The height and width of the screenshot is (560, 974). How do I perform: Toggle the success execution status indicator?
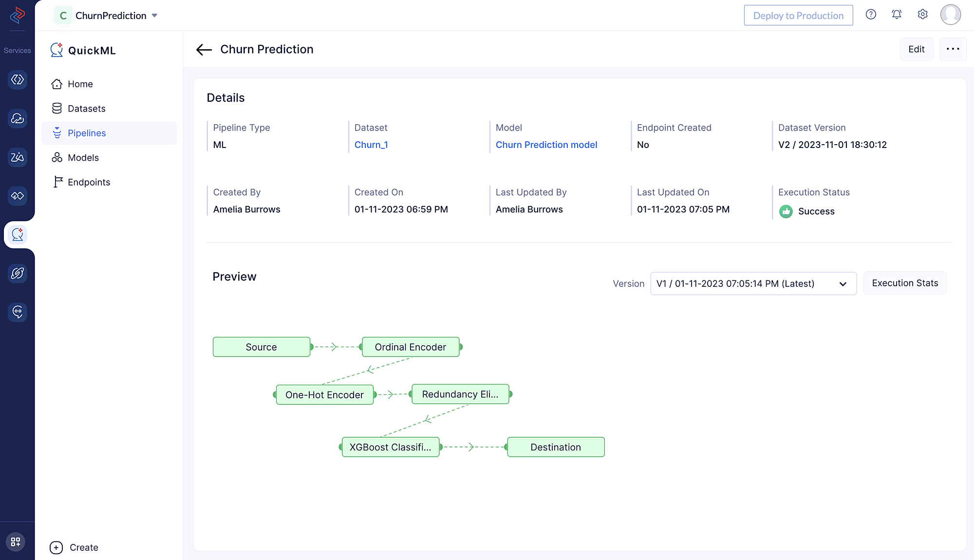786,211
